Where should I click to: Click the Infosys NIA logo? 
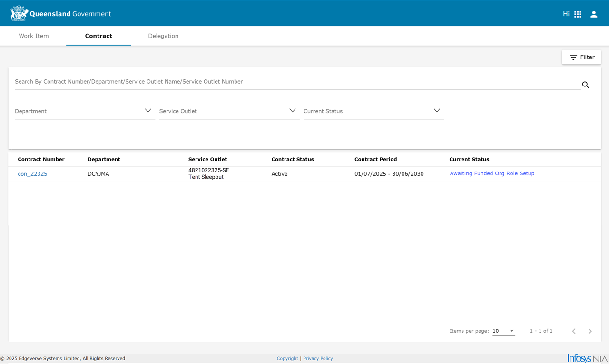click(587, 358)
